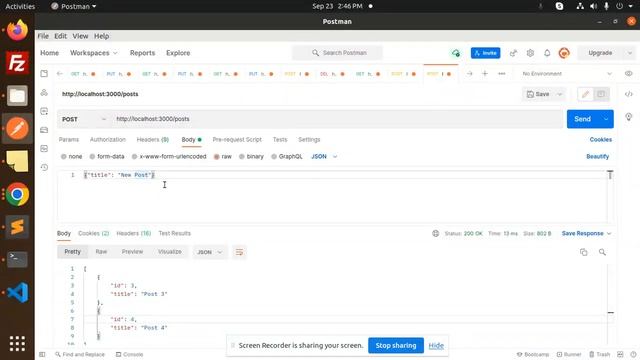Open the response JSON format dropdown
This screenshot has width=640, height=360.
[210, 252]
